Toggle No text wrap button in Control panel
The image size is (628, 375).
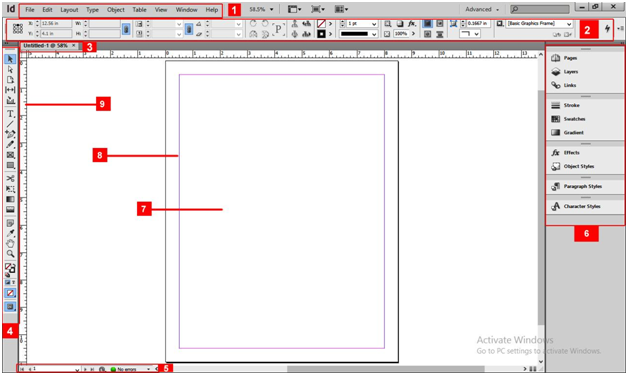tap(427, 24)
